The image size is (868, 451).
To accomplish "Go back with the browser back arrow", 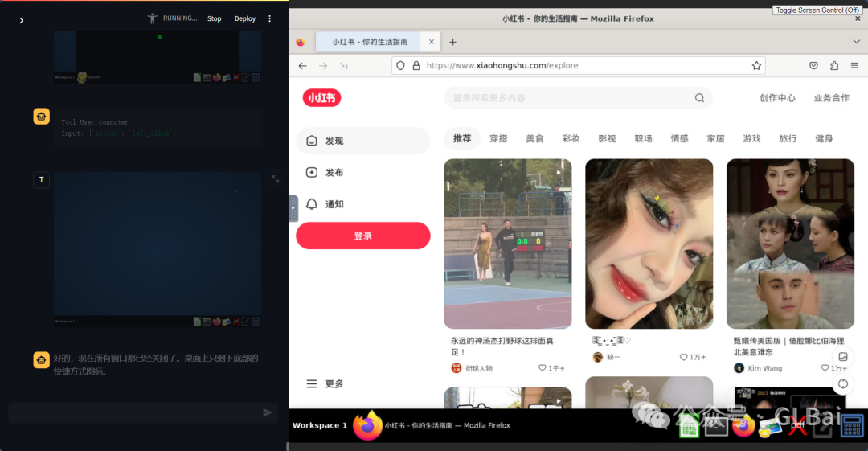I will click(302, 66).
